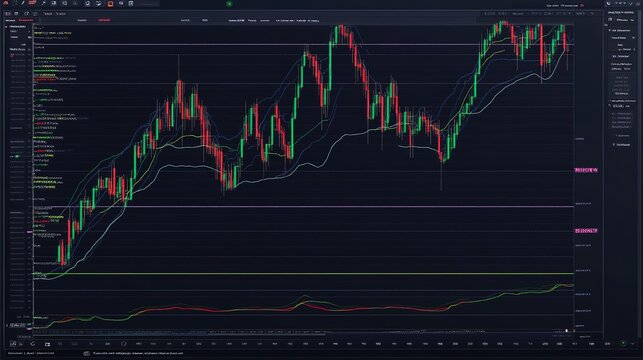The image size is (643, 360).
Task: Click the undo-style arrow icon in second toolbar row
Action: point(26,14)
